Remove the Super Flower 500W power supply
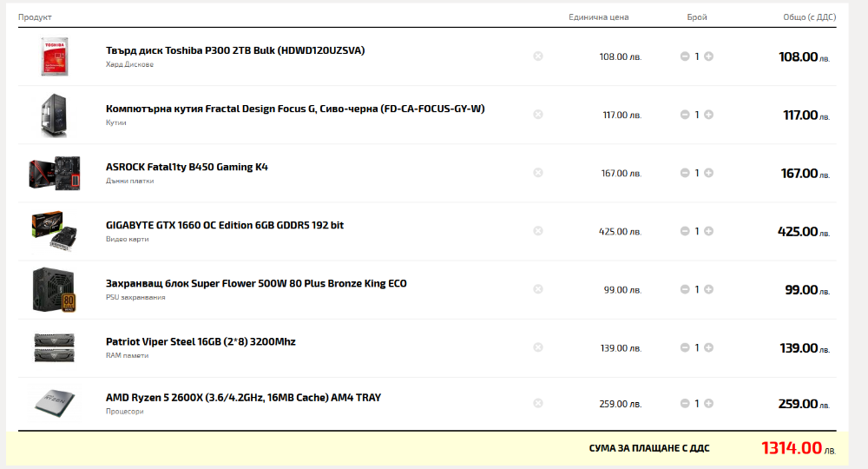 click(538, 289)
